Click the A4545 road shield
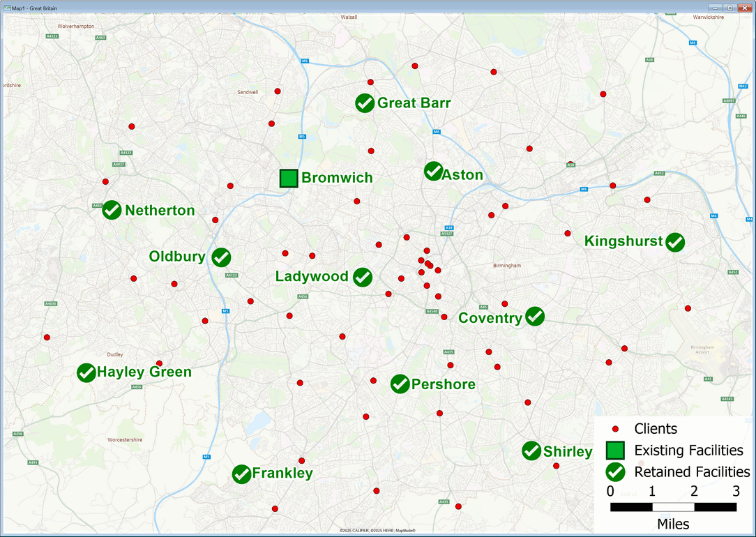 click(727, 399)
